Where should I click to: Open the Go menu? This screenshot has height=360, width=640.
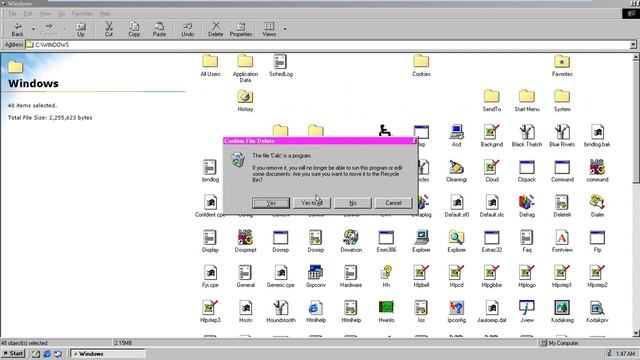61,14
